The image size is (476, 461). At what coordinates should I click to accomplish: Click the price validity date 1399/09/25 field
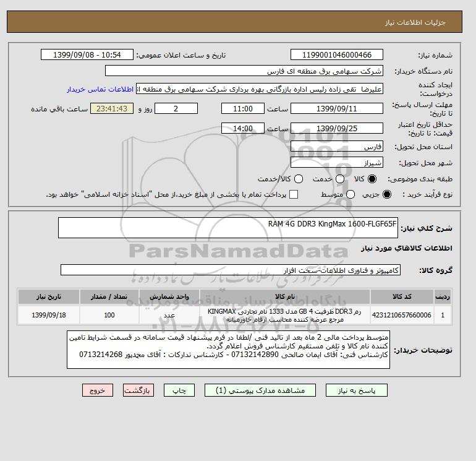pyautogui.click(x=337, y=128)
